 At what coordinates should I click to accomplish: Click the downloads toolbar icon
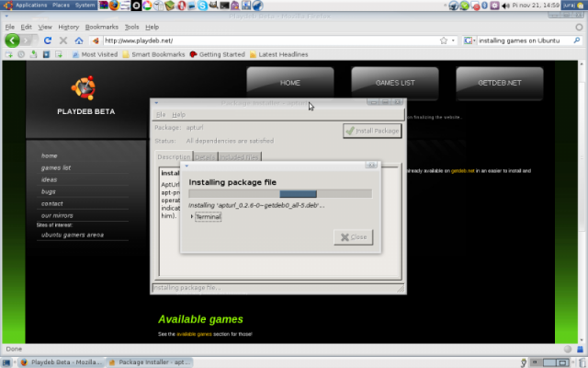[33, 54]
